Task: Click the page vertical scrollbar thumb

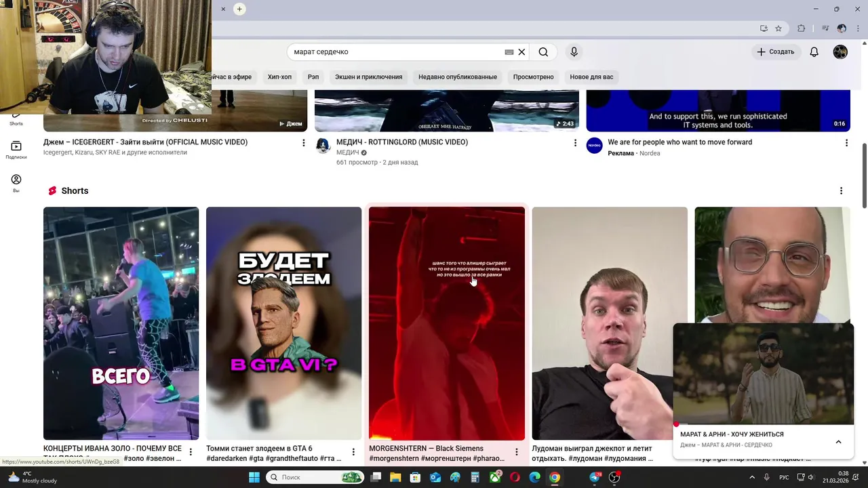Action: 864,176
